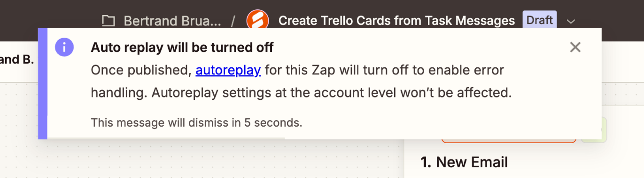Click the info icon in the notification
The image size is (644, 178).
[64, 47]
